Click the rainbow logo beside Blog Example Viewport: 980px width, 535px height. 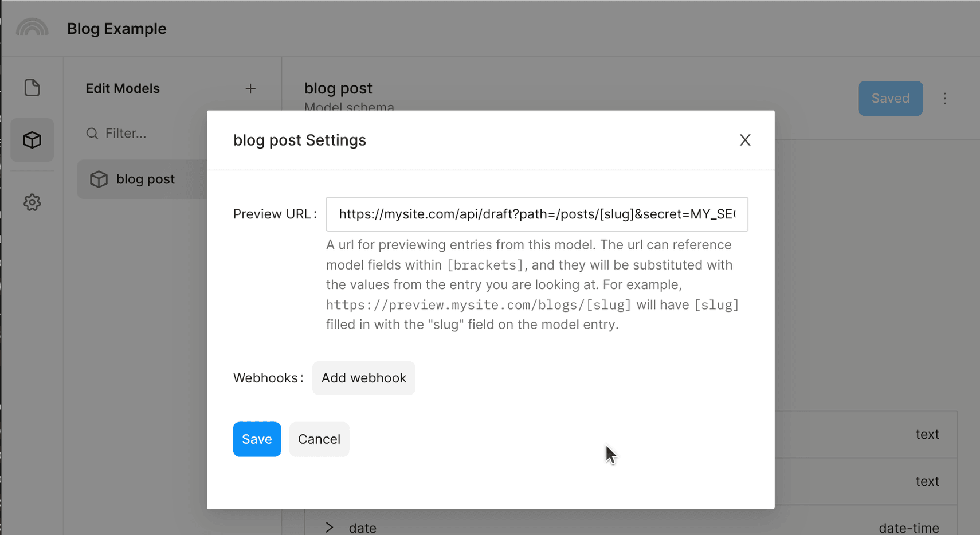32,27
